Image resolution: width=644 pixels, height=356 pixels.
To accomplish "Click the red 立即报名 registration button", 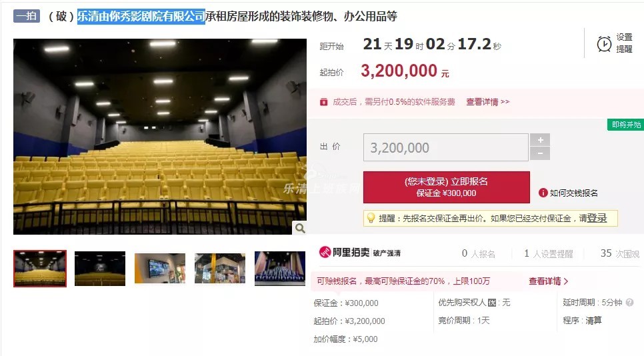I will point(447,187).
